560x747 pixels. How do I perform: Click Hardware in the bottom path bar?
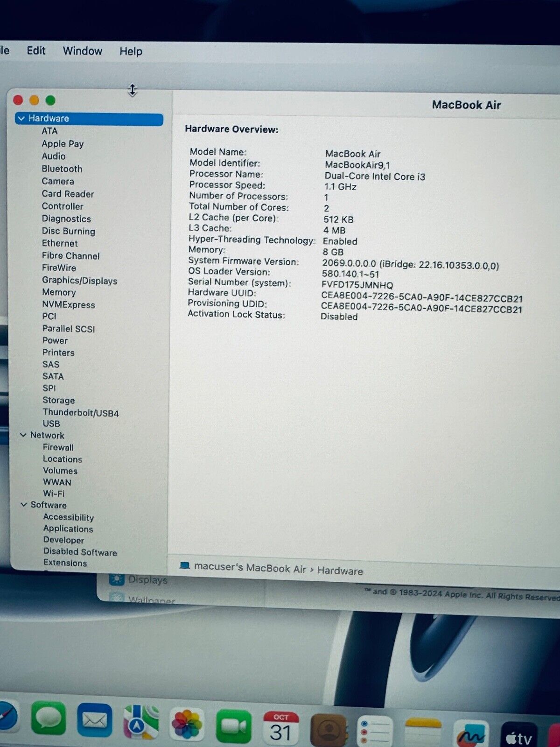(x=340, y=571)
